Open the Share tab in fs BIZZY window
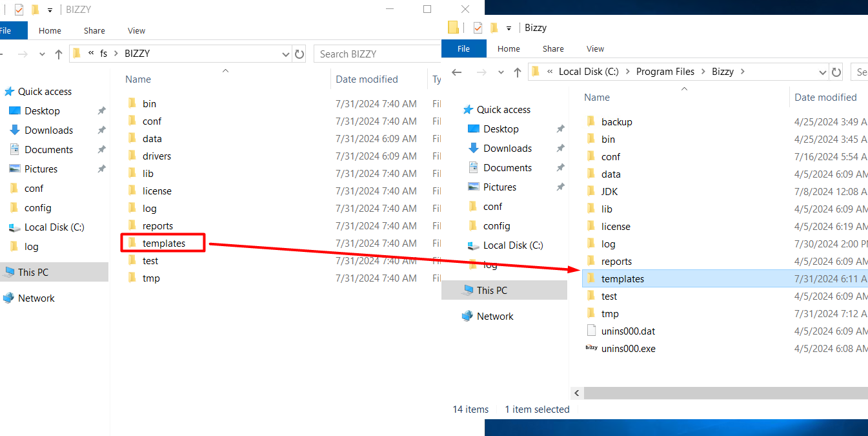 (x=94, y=30)
